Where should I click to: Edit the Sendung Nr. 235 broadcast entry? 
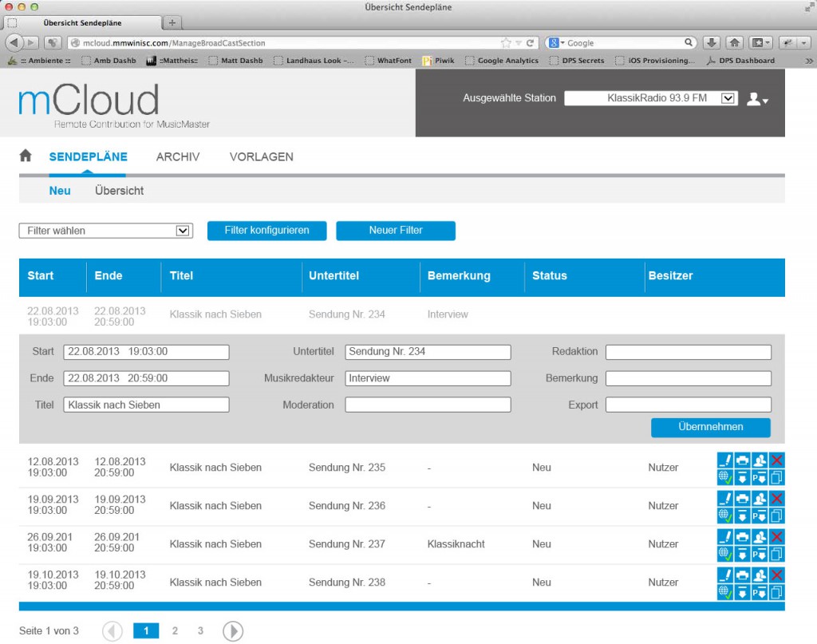pyautogui.click(x=724, y=460)
